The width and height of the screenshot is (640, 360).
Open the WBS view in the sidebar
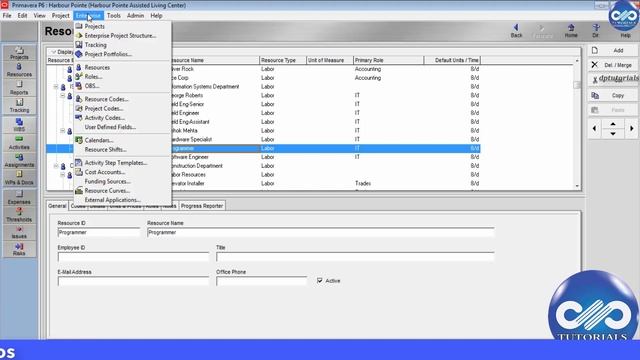click(19, 125)
